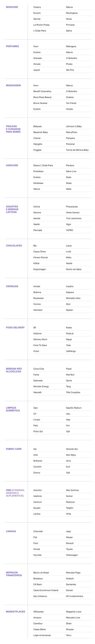This screenshot has height=644, width=95.
Task: Choose We Pink in the perfumes list
Action: (70, 70)
